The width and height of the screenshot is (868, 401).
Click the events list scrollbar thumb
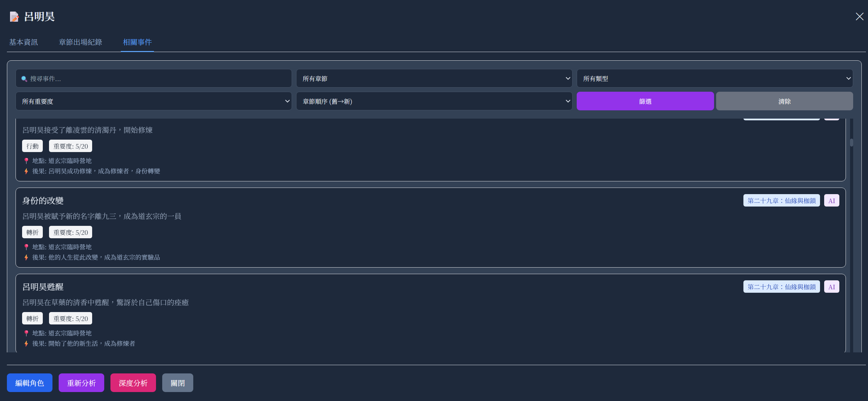(851, 142)
